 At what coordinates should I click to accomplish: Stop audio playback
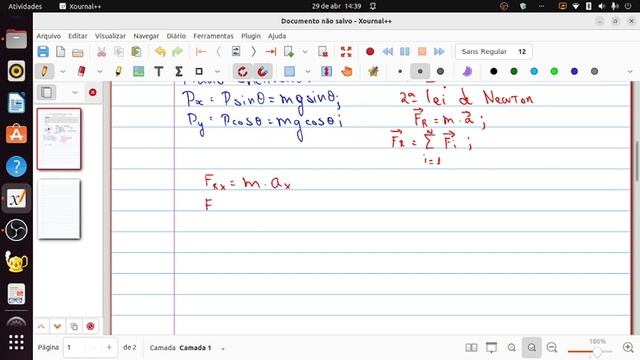point(422,51)
